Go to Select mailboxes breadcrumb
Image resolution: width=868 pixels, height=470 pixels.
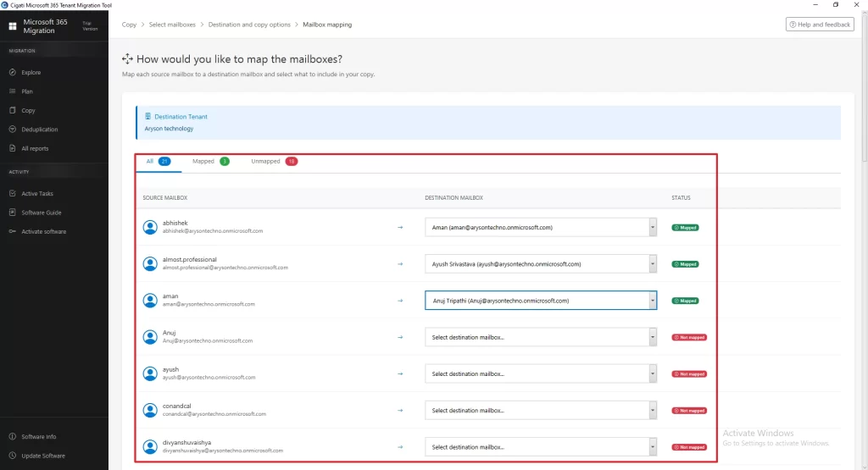click(x=172, y=25)
